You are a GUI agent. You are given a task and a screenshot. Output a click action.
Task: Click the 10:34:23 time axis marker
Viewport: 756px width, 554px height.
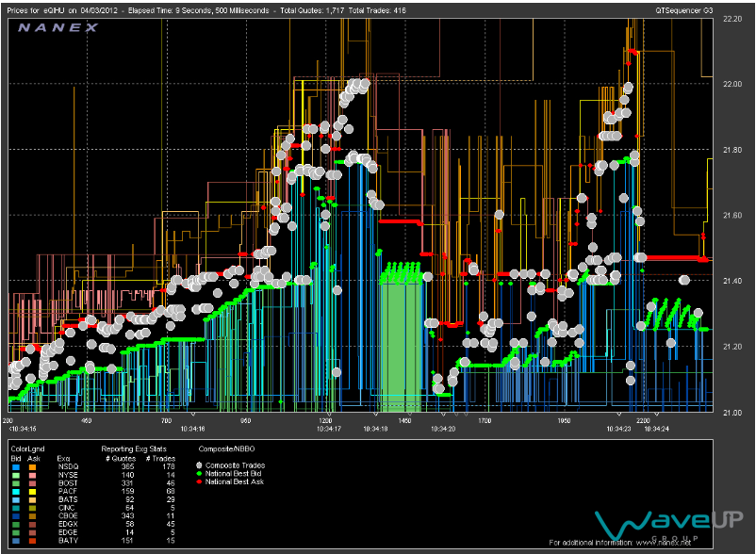point(617,429)
